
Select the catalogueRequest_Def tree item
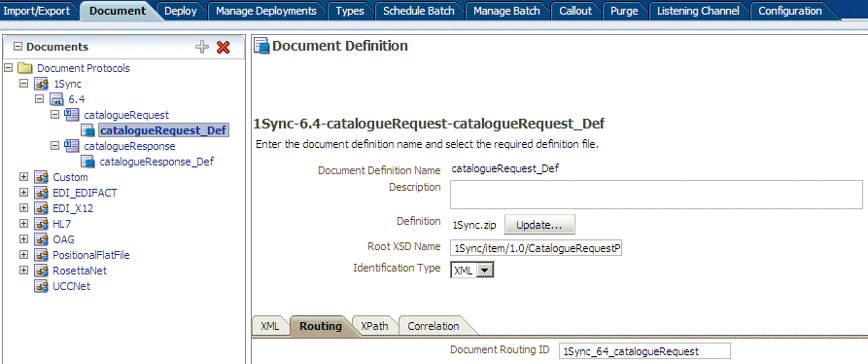163,130
